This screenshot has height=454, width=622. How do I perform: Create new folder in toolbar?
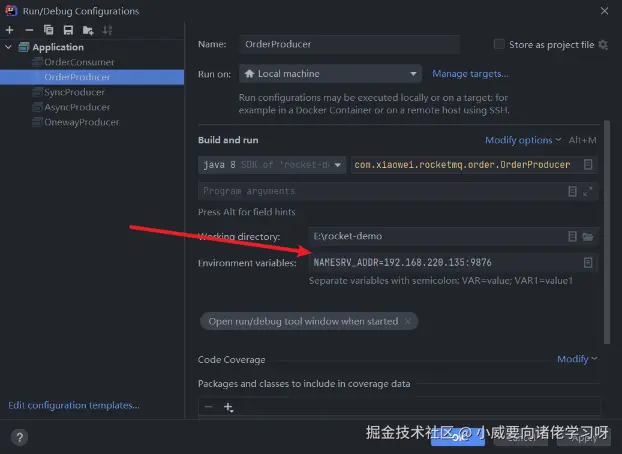(x=88, y=30)
